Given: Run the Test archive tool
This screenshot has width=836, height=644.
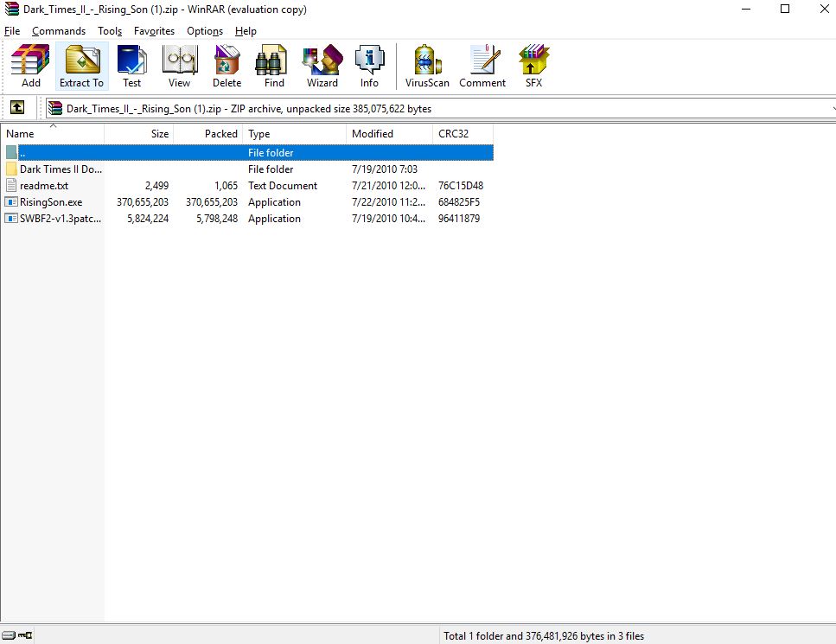Looking at the screenshot, I should click(131, 67).
